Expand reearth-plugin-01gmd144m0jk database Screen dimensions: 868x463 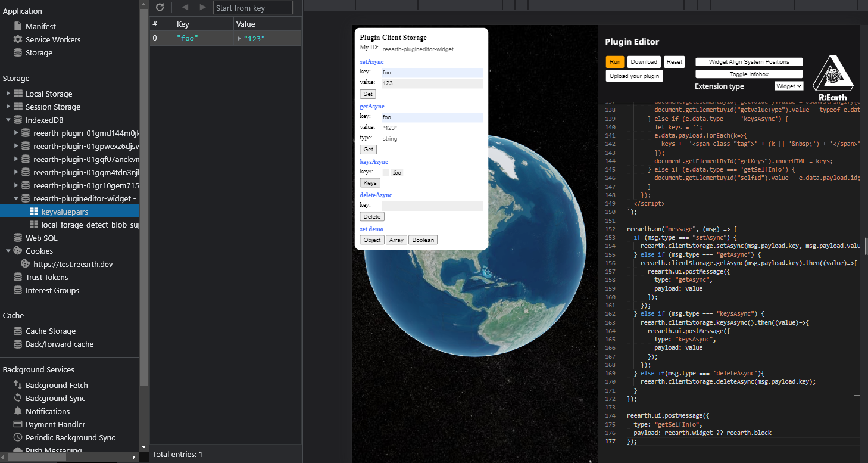16,133
